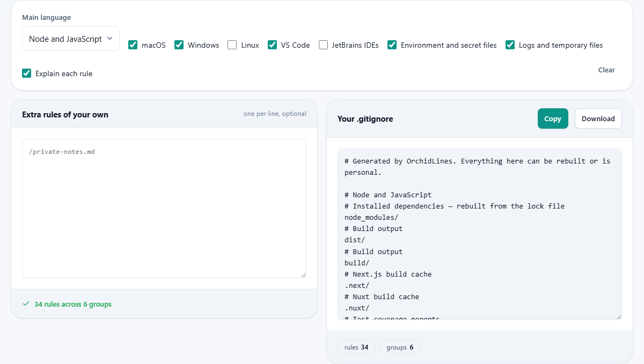Click the 'rules 34' pill
This screenshot has height=364, width=644.
point(356,347)
